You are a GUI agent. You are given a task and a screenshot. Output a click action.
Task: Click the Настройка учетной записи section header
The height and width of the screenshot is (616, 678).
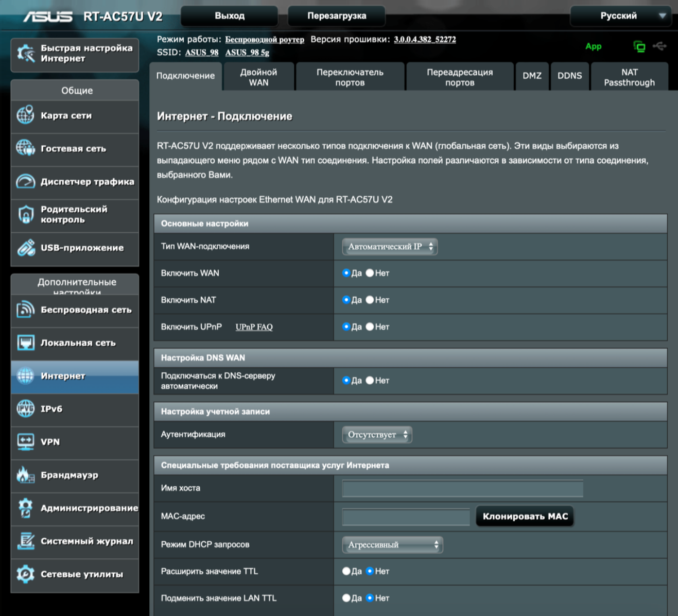[410, 412]
